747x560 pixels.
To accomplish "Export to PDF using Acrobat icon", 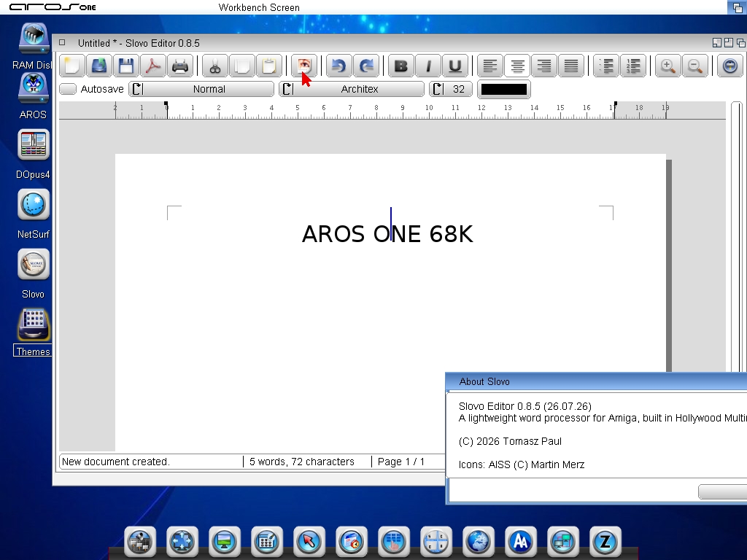I will point(153,66).
